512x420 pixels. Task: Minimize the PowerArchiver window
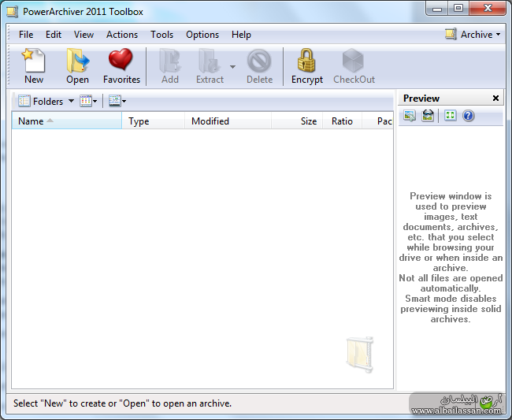(x=437, y=9)
